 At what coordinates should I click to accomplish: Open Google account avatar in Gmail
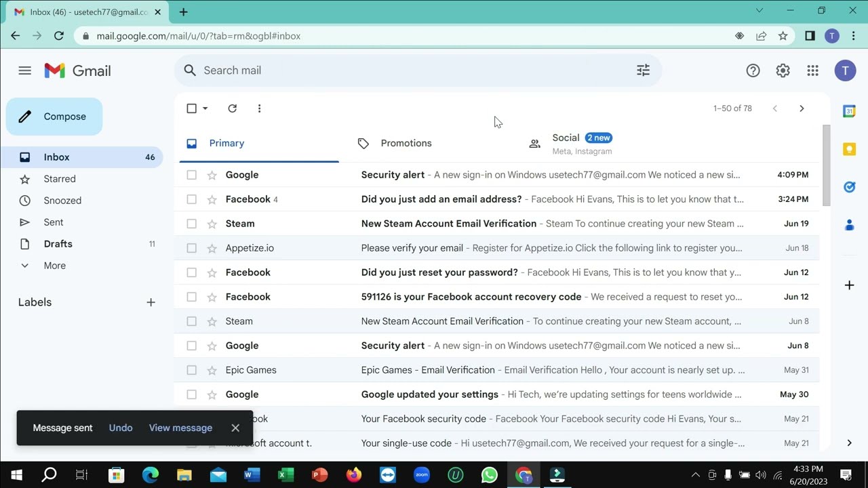(845, 70)
